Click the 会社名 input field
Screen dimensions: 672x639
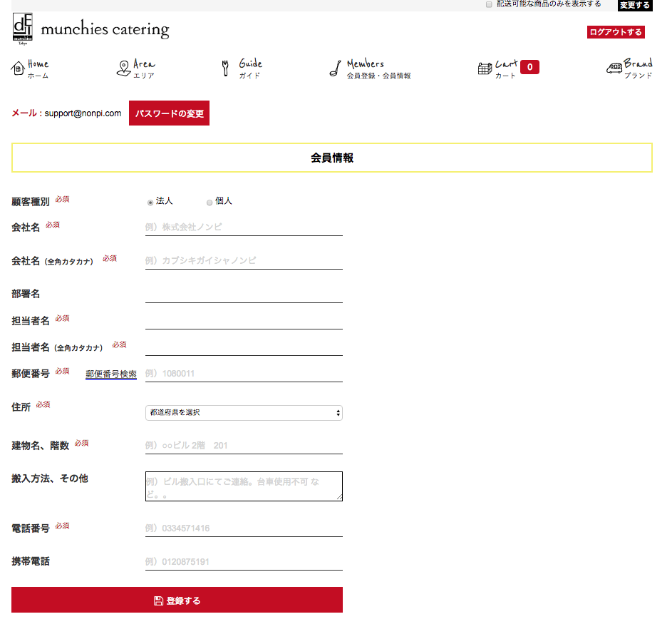coord(244,228)
